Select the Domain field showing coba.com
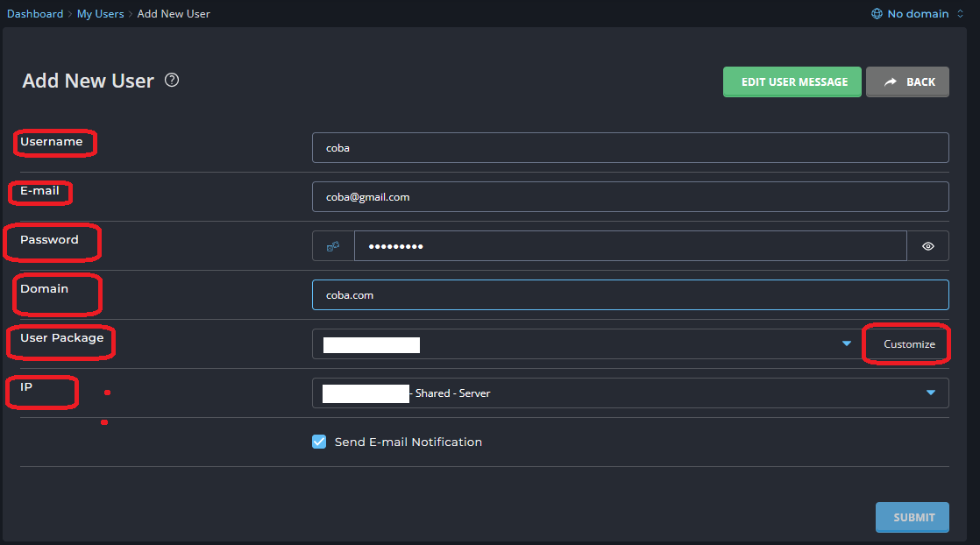The image size is (980, 545). 629,295
